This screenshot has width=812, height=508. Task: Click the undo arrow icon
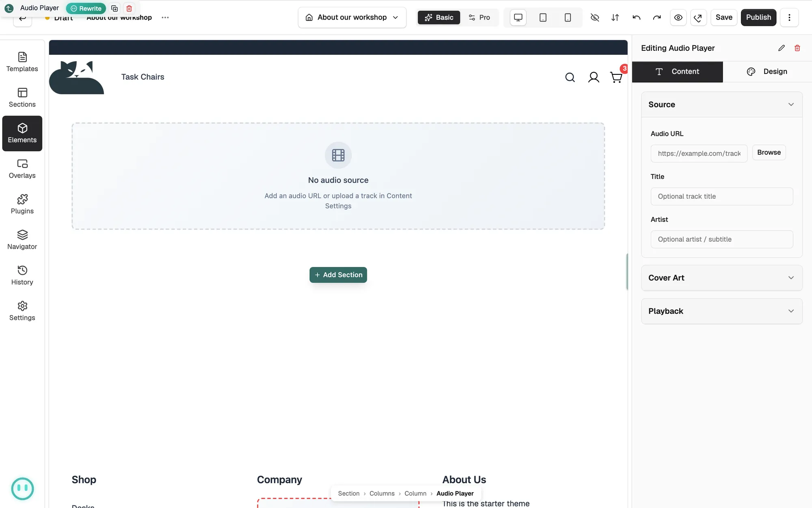click(x=636, y=17)
